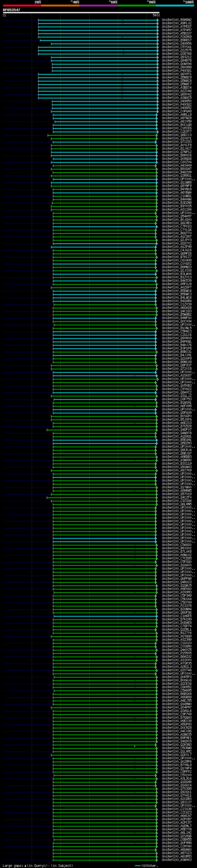Select the UniRef100_P23378 label

point(176,606)
